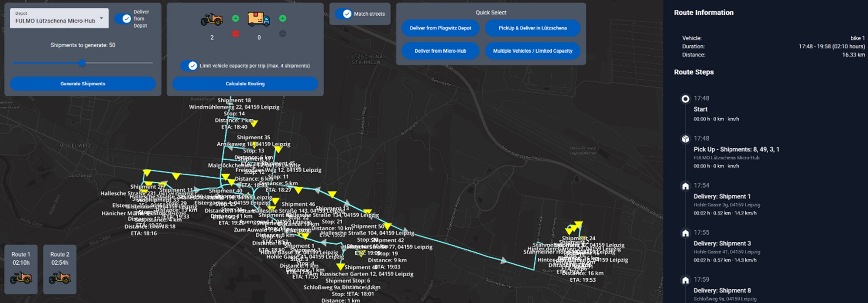The image size is (868, 303).
Task: Toggle the Deliver from Depot switch
Action: (123, 19)
